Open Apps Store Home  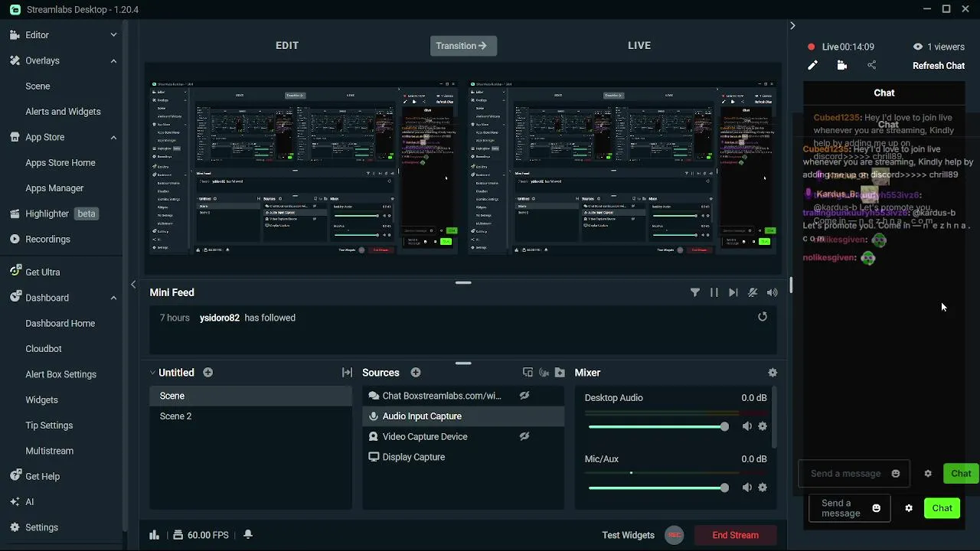[60, 163]
